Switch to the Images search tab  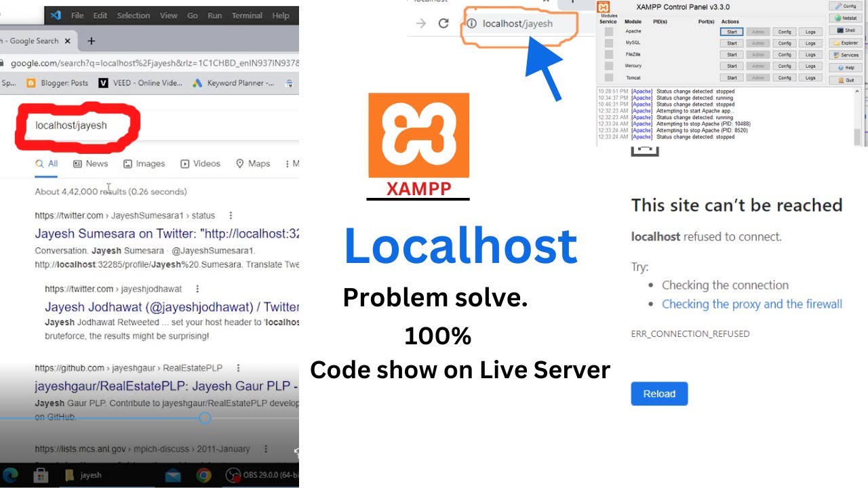144,163
